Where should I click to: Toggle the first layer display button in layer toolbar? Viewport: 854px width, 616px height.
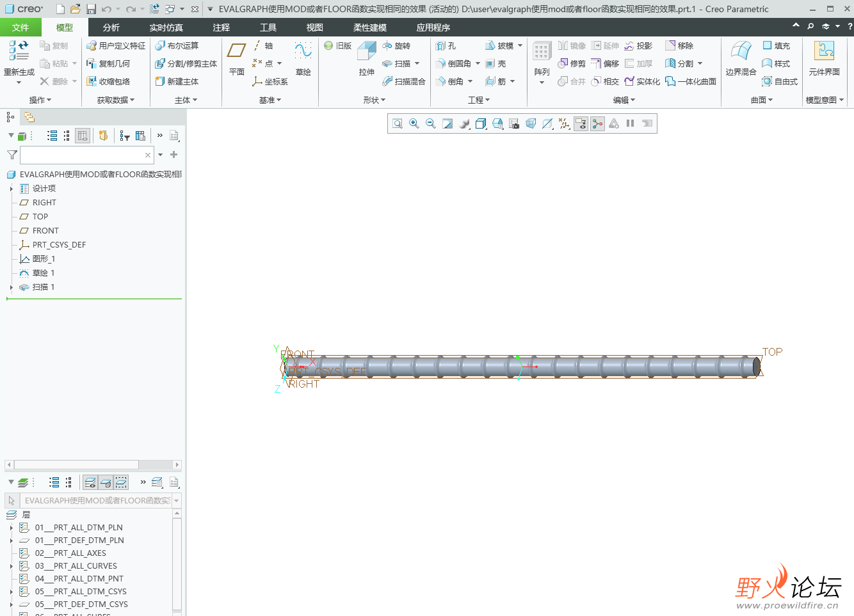tap(90, 482)
